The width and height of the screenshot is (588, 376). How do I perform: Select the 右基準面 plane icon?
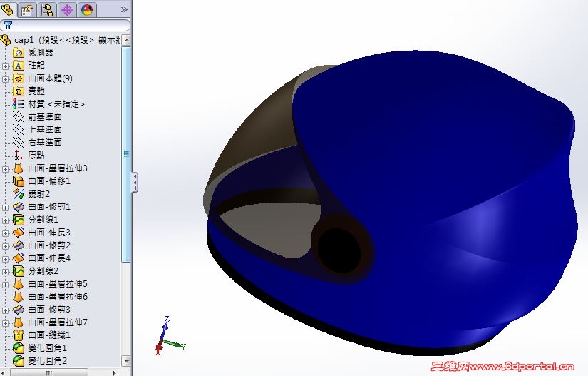pyautogui.click(x=19, y=142)
